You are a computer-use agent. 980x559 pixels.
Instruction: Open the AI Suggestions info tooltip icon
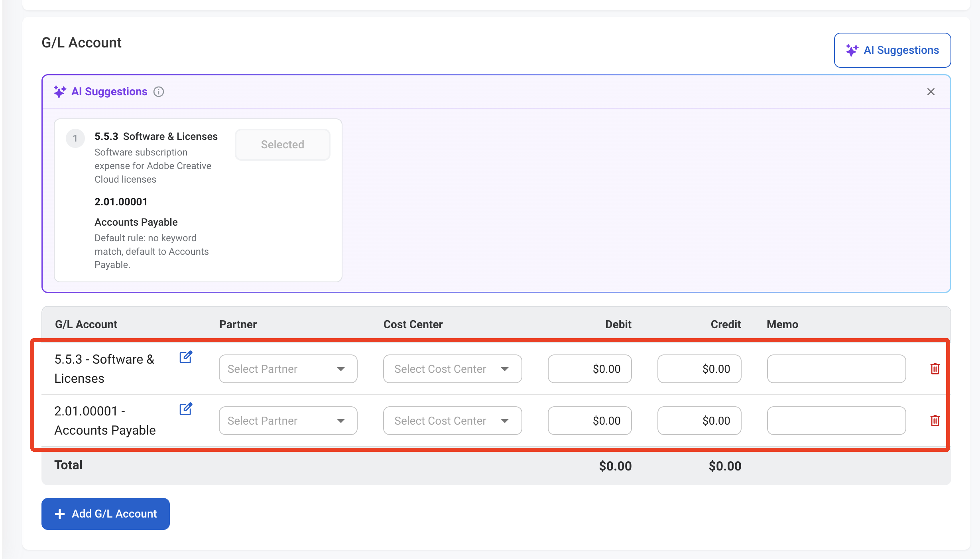[159, 92]
